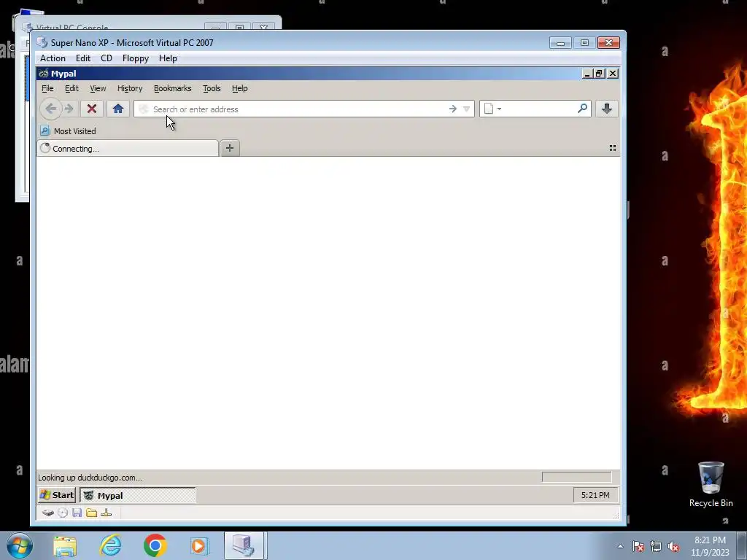Viewport: 747px width, 560px height.
Task: Click the CD drive status icon in Virtual PC
Action: (63, 513)
